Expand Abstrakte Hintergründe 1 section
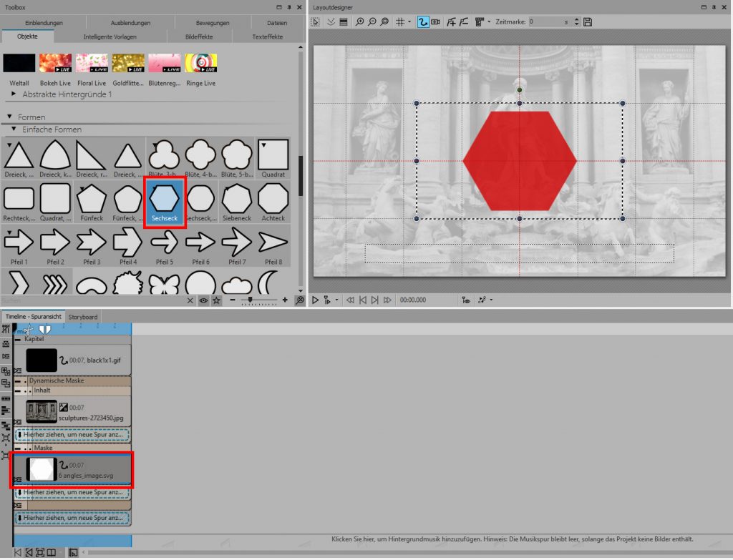The image size is (733, 560). point(15,94)
